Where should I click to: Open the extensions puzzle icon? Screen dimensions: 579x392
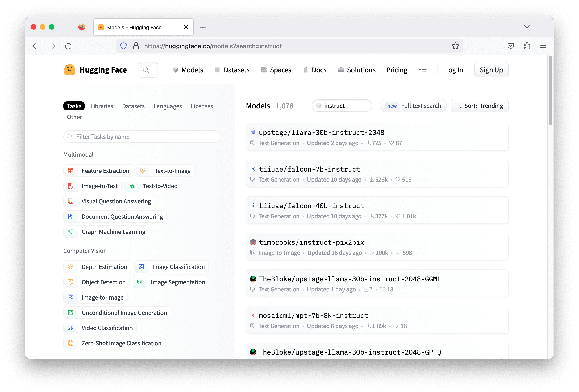pyautogui.click(x=527, y=46)
